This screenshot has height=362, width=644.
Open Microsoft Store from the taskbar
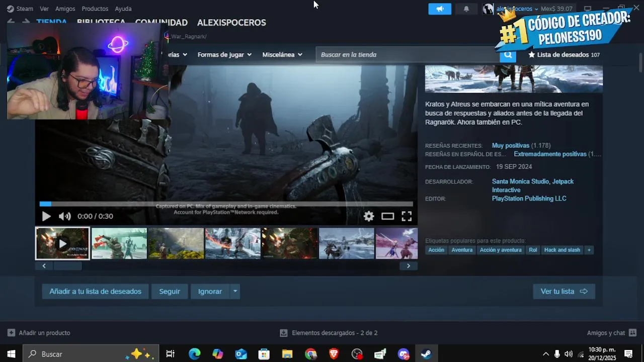(x=264, y=354)
